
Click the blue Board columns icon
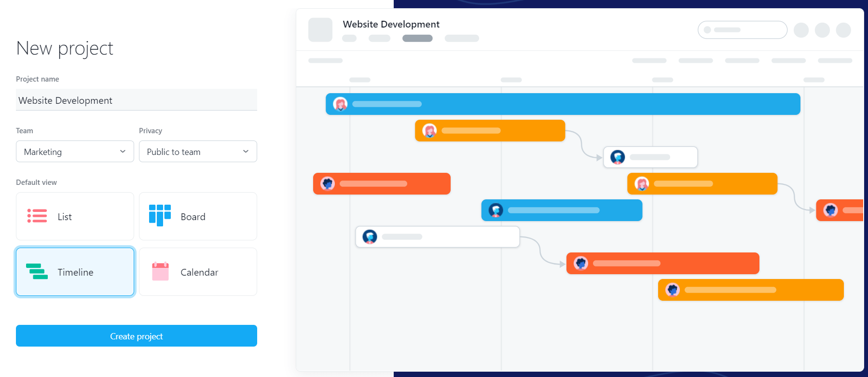pyautogui.click(x=160, y=215)
